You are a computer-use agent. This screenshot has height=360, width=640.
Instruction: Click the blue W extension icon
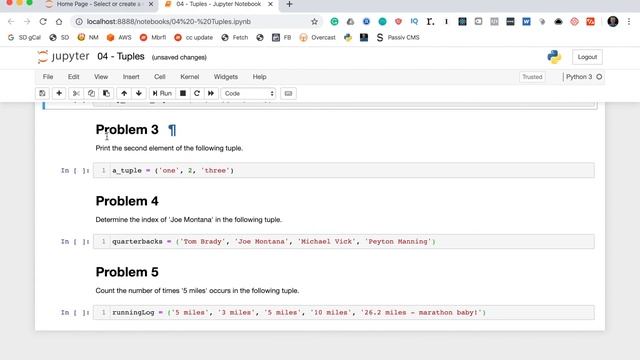point(526,22)
